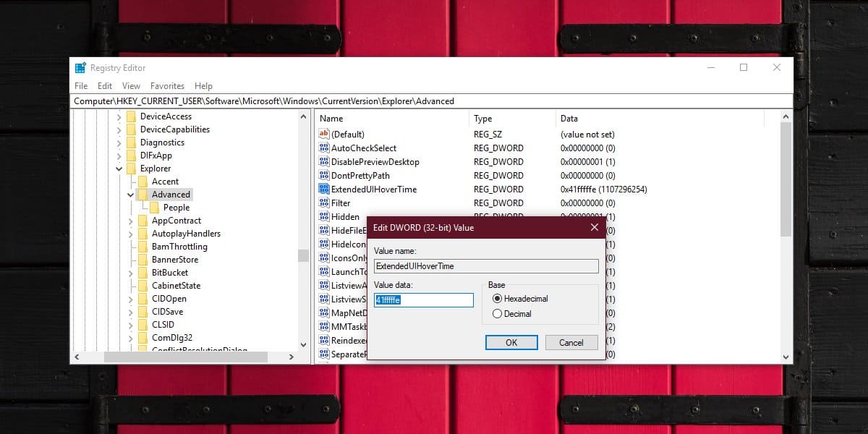This screenshot has width=868, height=434.
Task: Expand the DeviceCapabilities key
Action: (119, 129)
